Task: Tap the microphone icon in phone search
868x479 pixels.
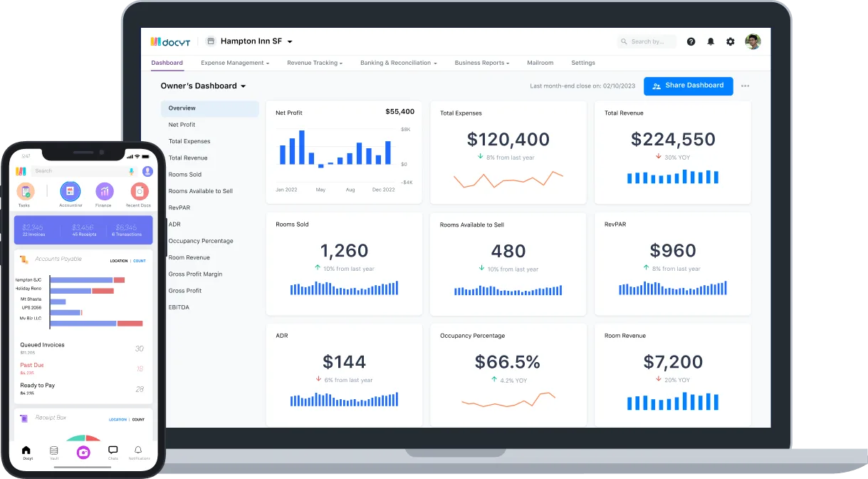Action: pyautogui.click(x=131, y=171)
